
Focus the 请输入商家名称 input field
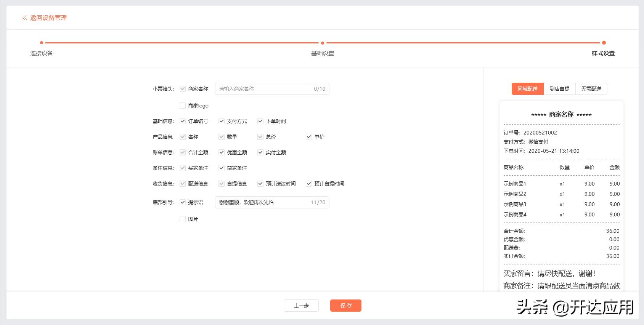(x=272, y=89)
